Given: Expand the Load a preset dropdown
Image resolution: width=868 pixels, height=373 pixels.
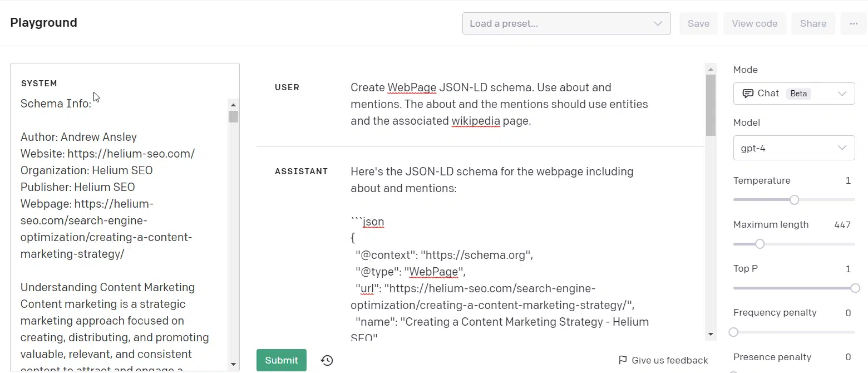Looking at the screenshot, I should 566,23.
